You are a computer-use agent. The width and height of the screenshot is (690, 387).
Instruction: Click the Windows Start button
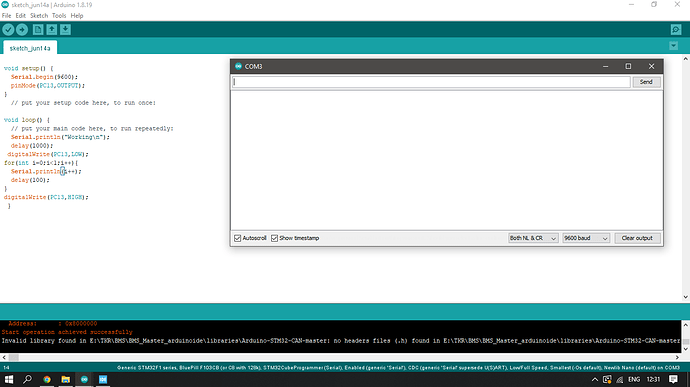click(9, 379)
